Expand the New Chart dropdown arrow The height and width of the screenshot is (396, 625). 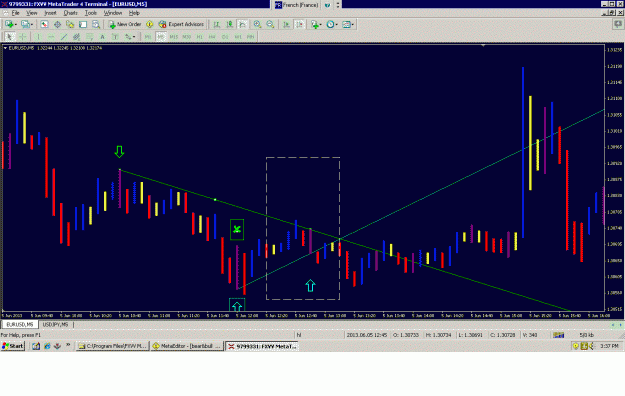coord(15,25)
